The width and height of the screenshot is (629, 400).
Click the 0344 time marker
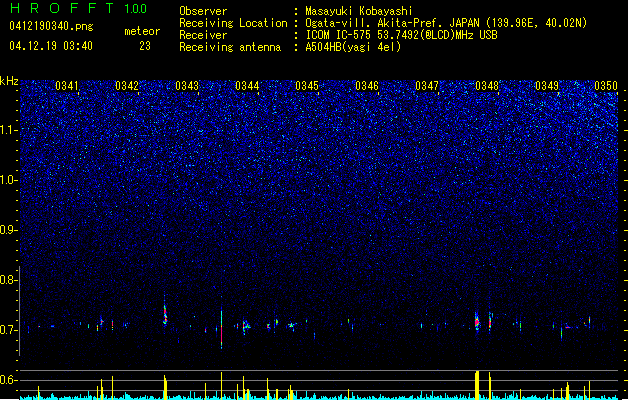(247, 86)
